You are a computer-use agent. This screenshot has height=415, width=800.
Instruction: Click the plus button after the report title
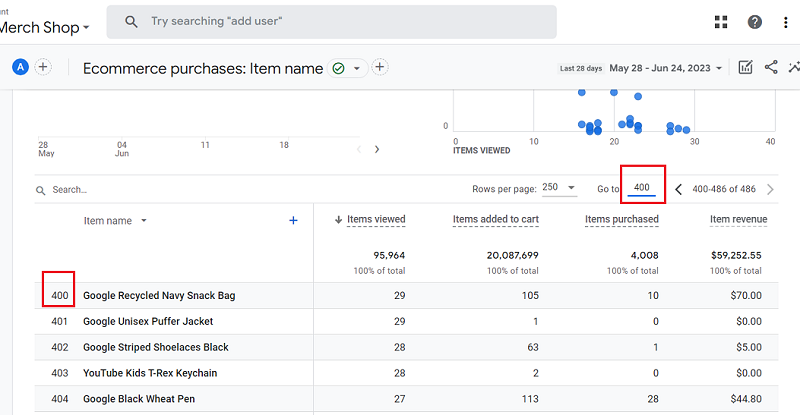(x=380, y=67)
